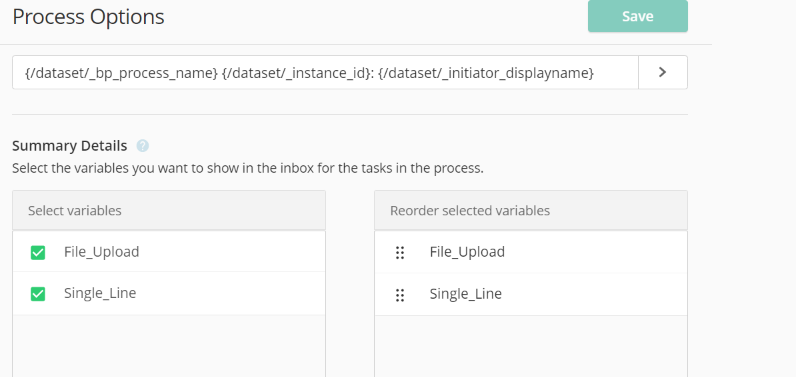This screenshot has width=796, height=377.
Task: Click the Save button
Action: click(x=638, y=16)
